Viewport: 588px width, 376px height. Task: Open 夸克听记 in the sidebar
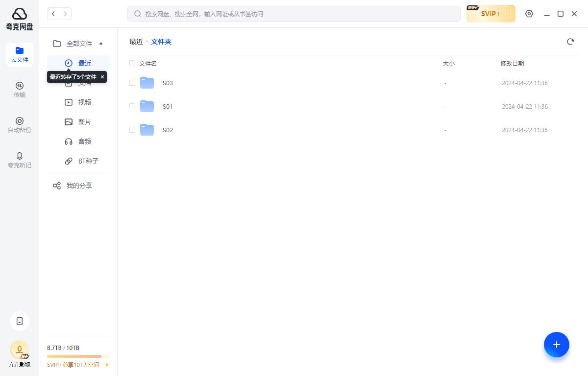pyautogui.click(x=20, y=160)
